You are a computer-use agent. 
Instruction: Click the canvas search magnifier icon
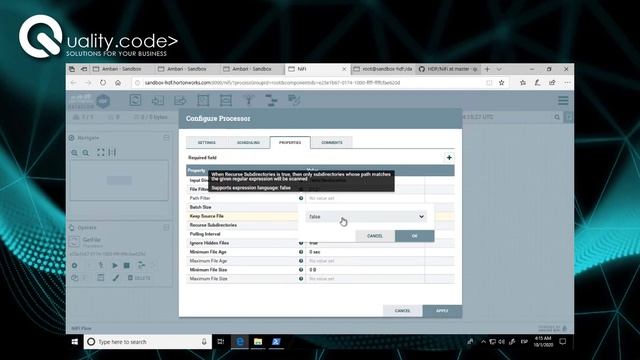(x=557, y=117)
